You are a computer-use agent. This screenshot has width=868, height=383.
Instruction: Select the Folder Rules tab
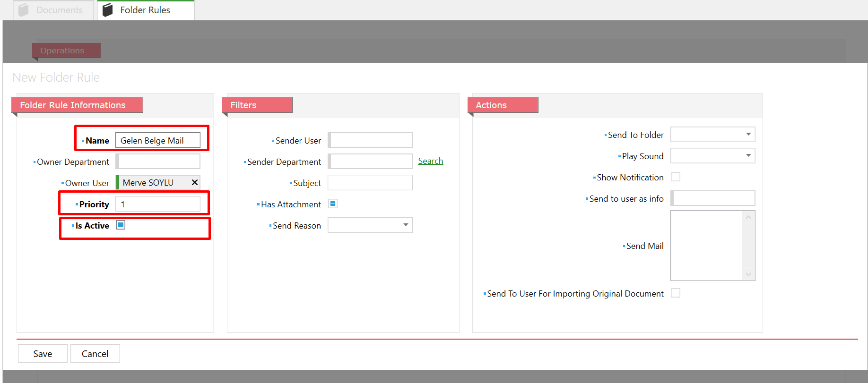[145, 10]
